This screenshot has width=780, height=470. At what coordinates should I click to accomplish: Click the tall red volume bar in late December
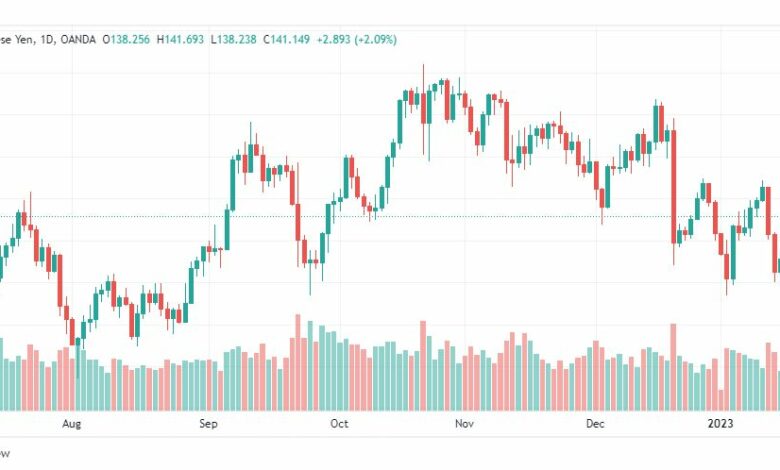[x=674, y=368]
